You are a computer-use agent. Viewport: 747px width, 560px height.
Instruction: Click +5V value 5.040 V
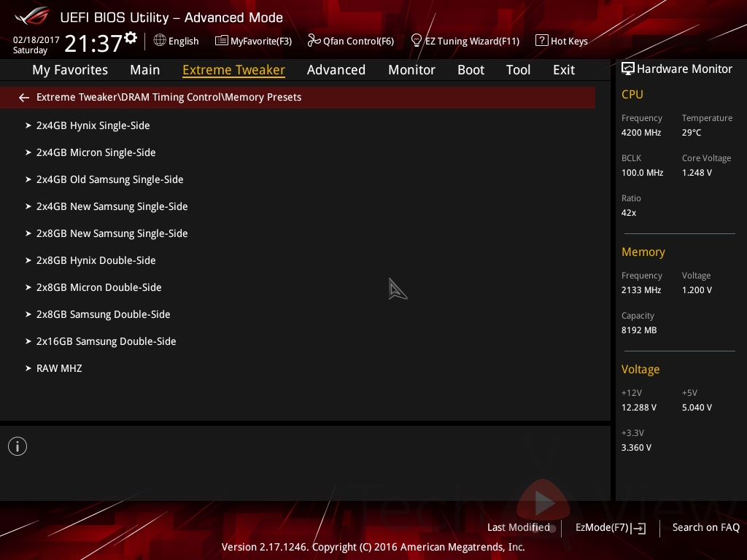pos(697,408)
